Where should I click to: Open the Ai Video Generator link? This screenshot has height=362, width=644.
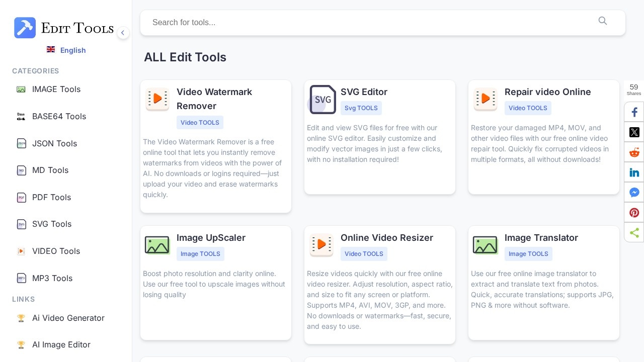(x=68, y=318)
